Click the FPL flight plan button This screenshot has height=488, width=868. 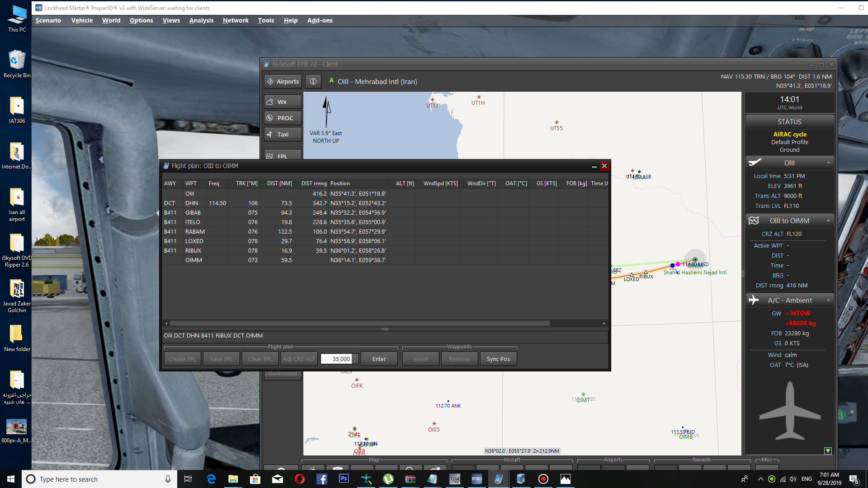(x=283, y=155)
